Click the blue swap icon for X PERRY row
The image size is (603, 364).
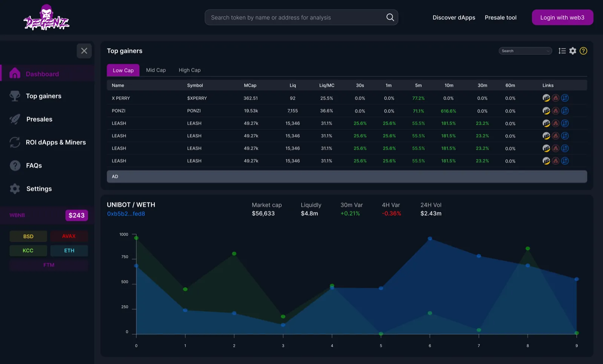pos(565,98)
